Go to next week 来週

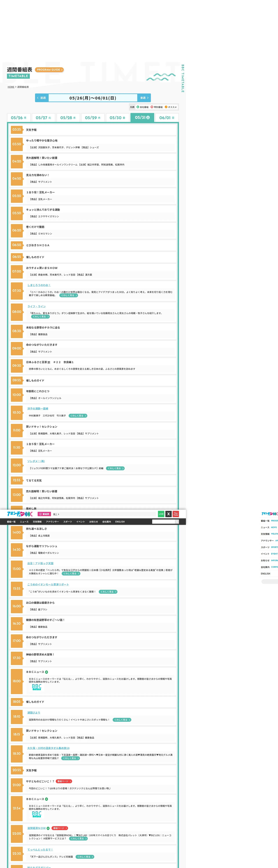(x=144, y=98)
